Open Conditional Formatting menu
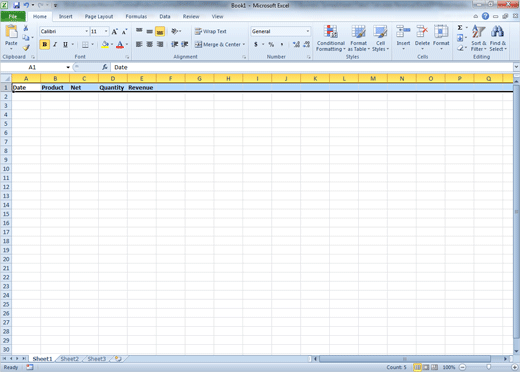The height and width of the screenshot is (372, 520). 331,38
